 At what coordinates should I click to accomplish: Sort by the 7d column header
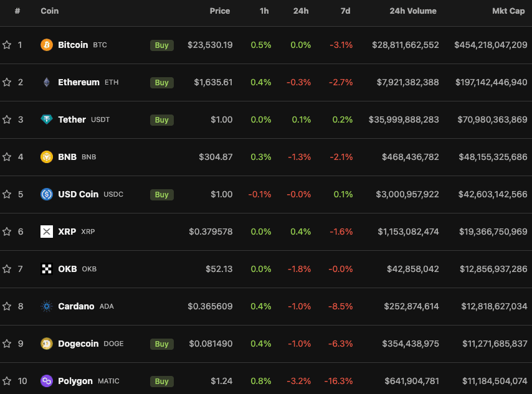[x=345, y=11]
